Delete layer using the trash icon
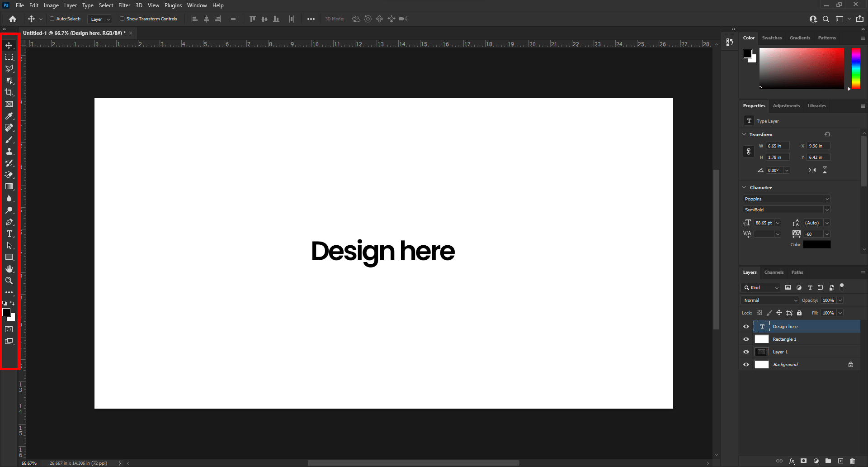868x467 pixels. pyautogui.click(x=852, y=461)
